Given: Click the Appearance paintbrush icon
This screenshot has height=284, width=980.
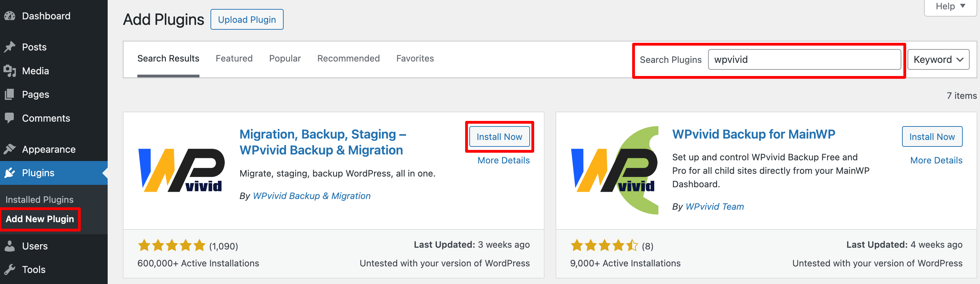Looking at the screenshot, I should tap(10, 149).
